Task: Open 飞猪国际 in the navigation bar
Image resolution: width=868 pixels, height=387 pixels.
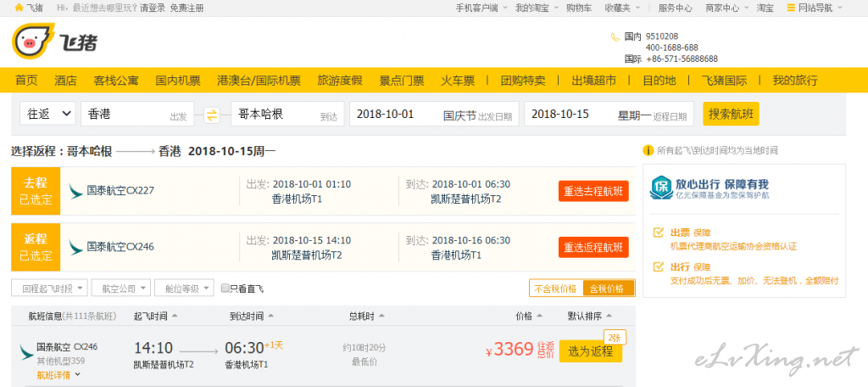Action: [x=724, y=81]
